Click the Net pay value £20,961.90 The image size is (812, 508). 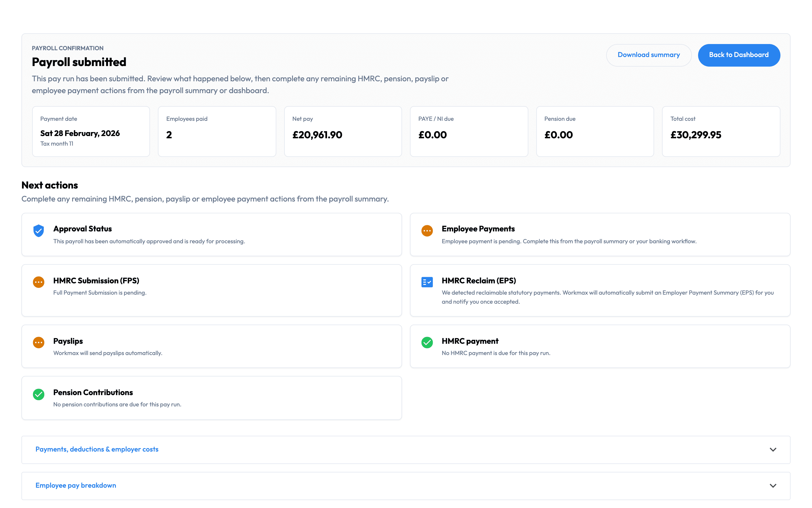point(317,135)
